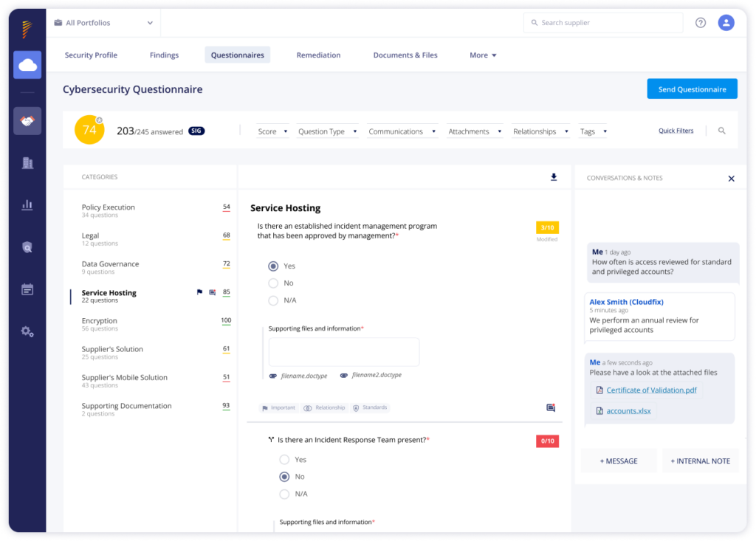Open the Question Type filter dropdown
The image size is (756, 541).
tap(327, 131)
